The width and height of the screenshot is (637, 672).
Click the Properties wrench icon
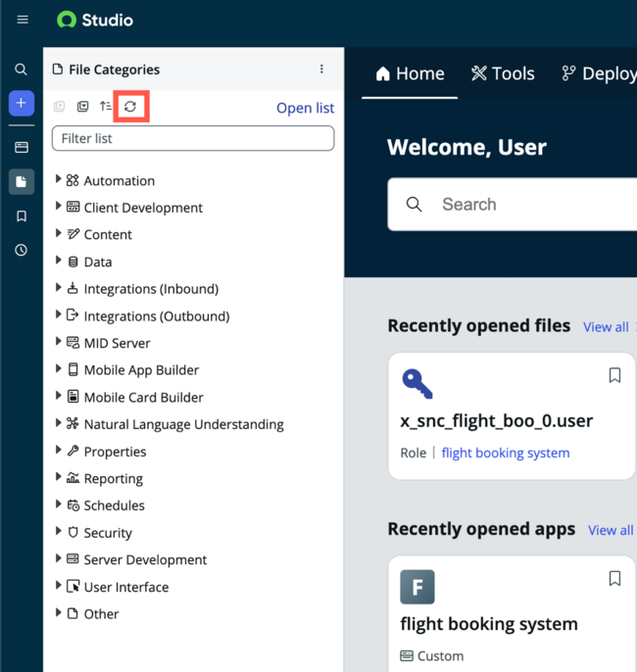73,451
